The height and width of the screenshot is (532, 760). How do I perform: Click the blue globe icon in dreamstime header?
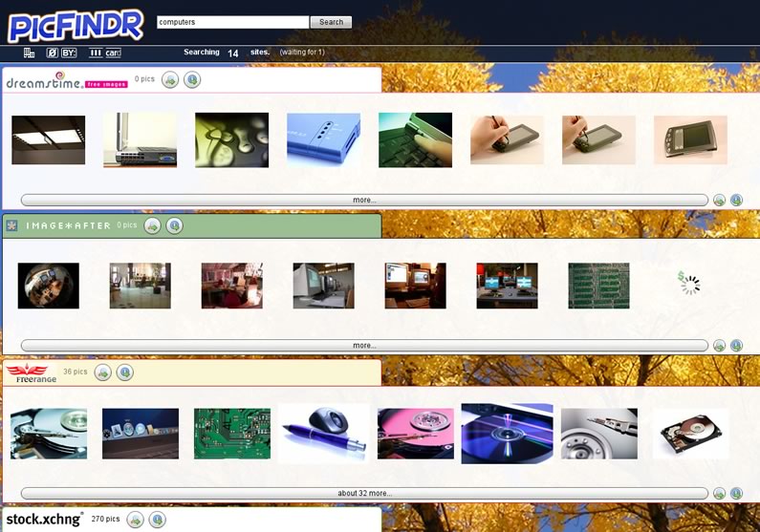192,79
